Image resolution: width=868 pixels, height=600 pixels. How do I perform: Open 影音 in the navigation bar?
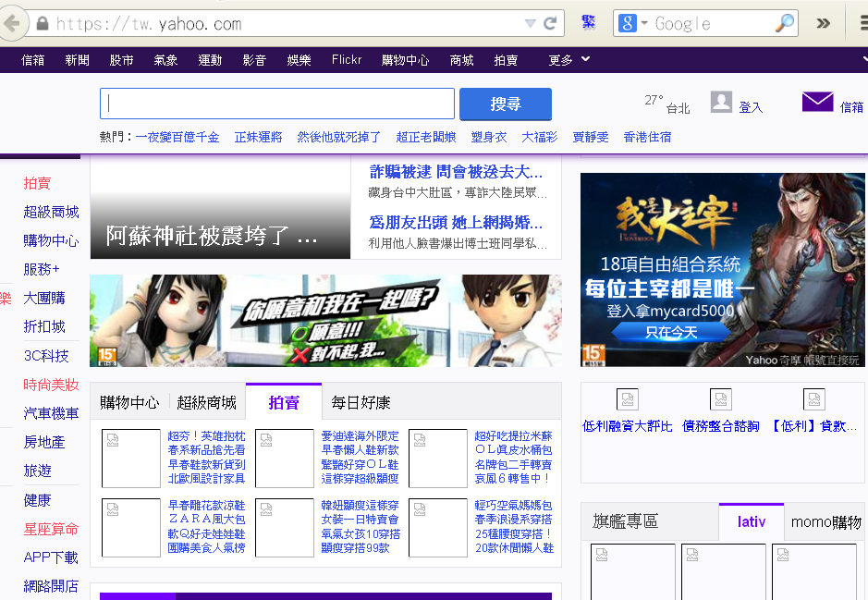click(254, 60)
